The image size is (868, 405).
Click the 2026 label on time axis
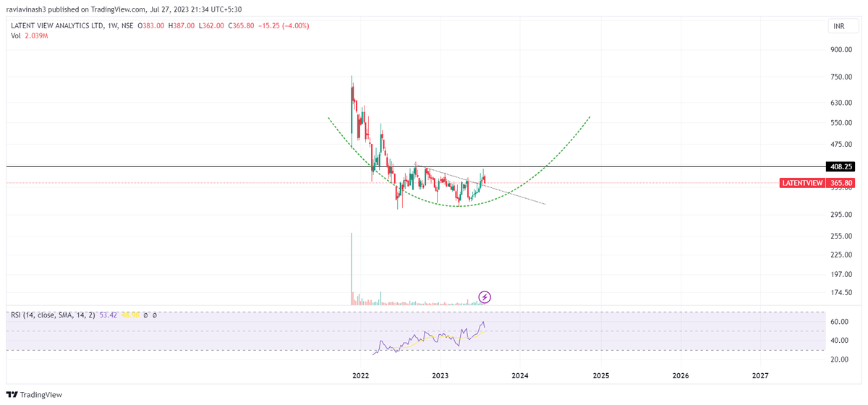[681, 376]
